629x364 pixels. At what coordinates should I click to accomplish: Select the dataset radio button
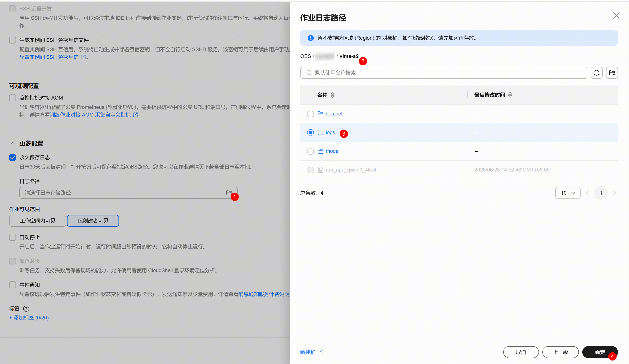click(x=310, y=114)
